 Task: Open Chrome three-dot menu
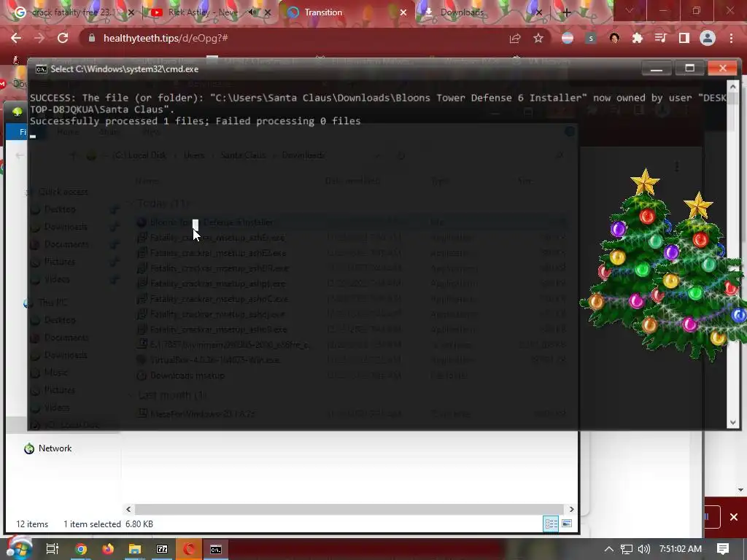[x=731, y=38]
